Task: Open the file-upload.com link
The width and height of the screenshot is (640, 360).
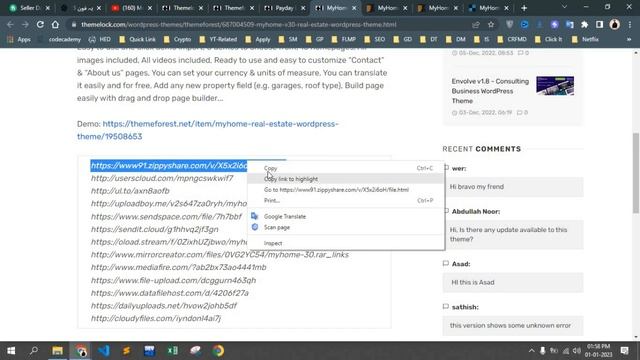Action: coord(173,280)
